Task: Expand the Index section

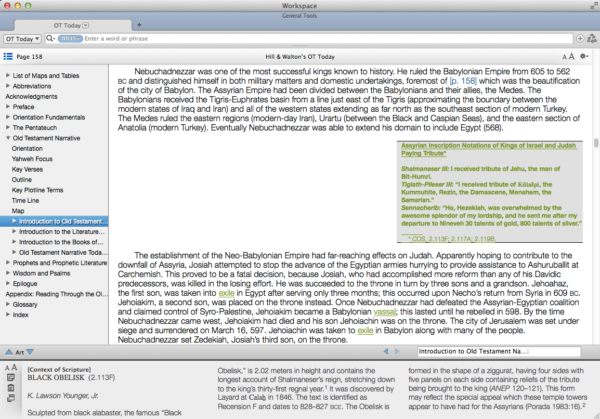Action: 8,315
